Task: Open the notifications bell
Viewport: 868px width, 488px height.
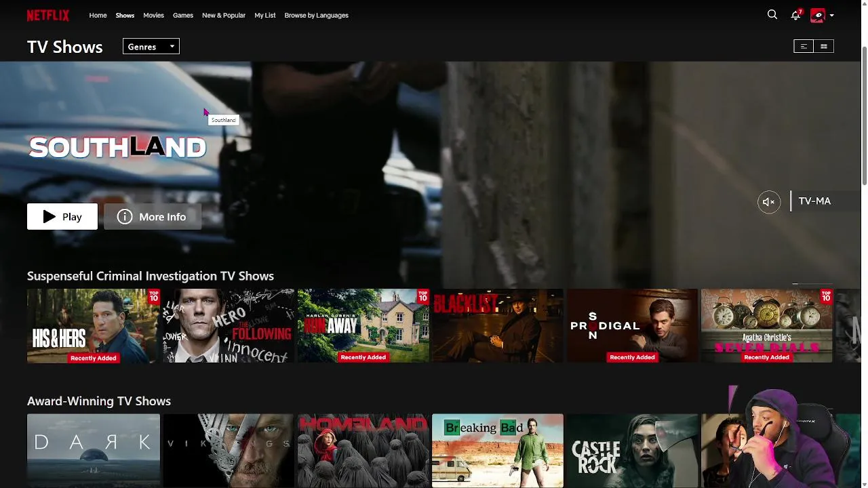Action: coord(796,15)
